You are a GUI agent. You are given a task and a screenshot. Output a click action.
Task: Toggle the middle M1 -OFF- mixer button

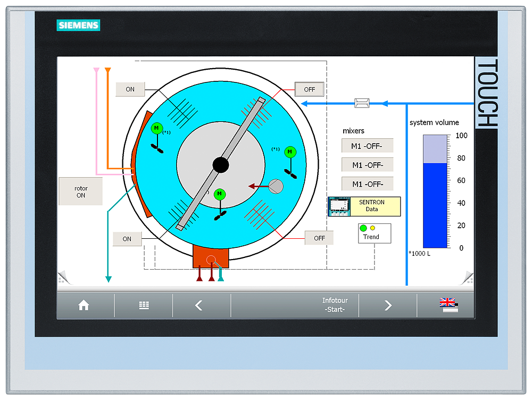pyautogui.click(x=367, y=165)
